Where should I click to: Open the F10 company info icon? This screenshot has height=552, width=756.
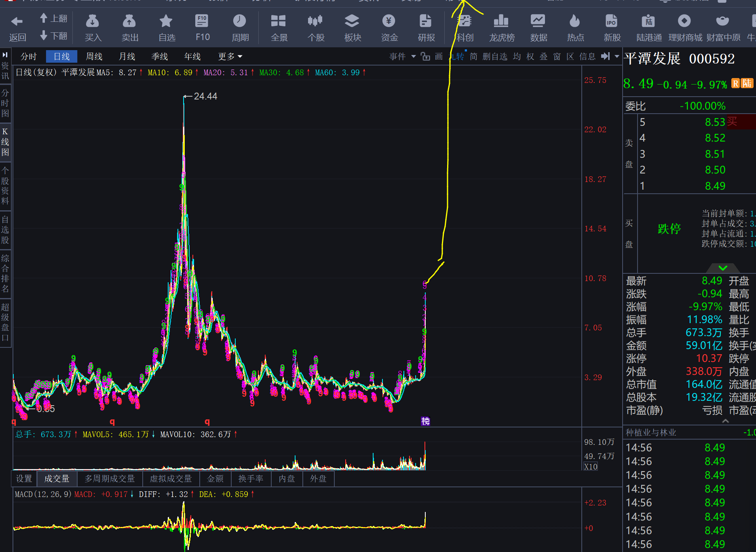[x=202, y=27]
